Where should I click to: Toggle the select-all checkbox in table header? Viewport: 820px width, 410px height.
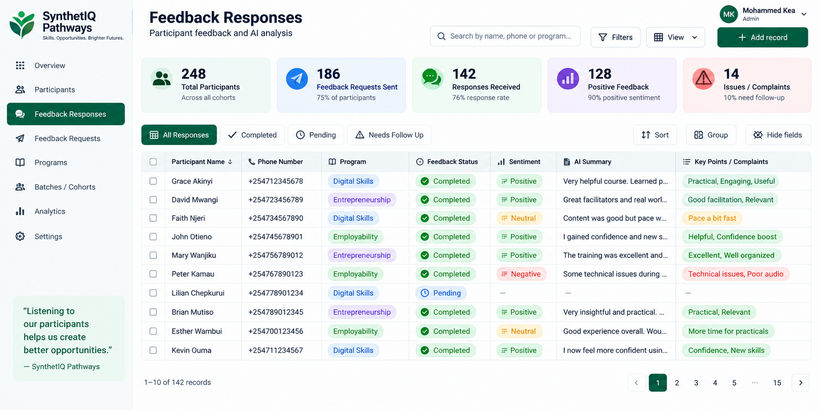click(x=153, y=162)
